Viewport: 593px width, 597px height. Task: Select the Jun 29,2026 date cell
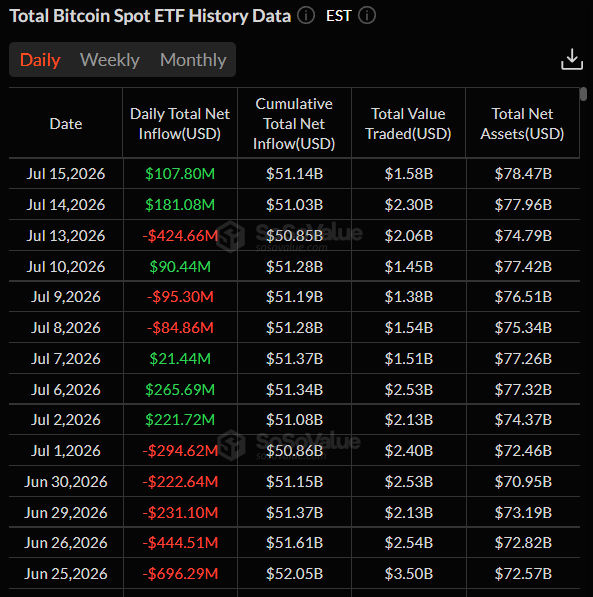[x=66, y=512]
